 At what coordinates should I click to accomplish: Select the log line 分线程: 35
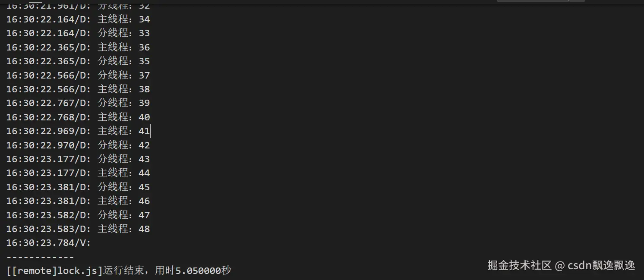click(x=78, y=61)
